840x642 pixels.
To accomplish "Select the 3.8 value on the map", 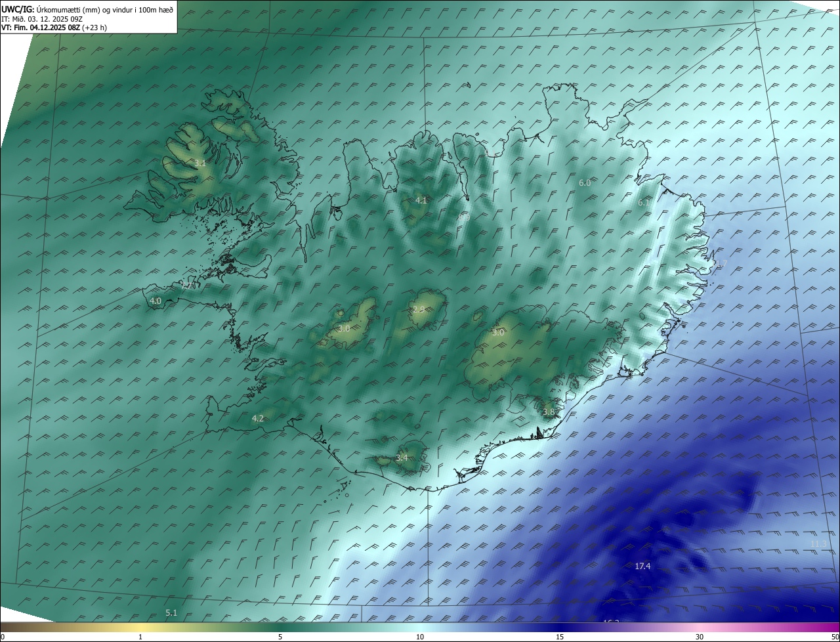I will pos(549,412).
